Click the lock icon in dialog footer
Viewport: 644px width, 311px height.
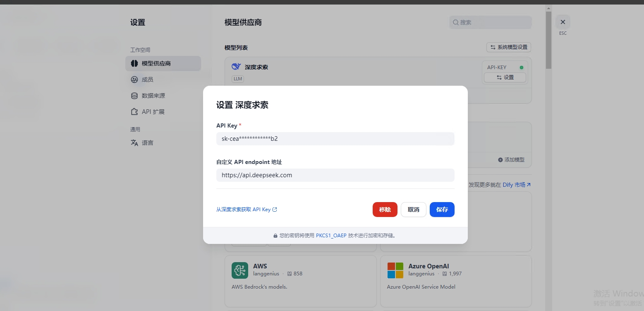coord(275,236)
